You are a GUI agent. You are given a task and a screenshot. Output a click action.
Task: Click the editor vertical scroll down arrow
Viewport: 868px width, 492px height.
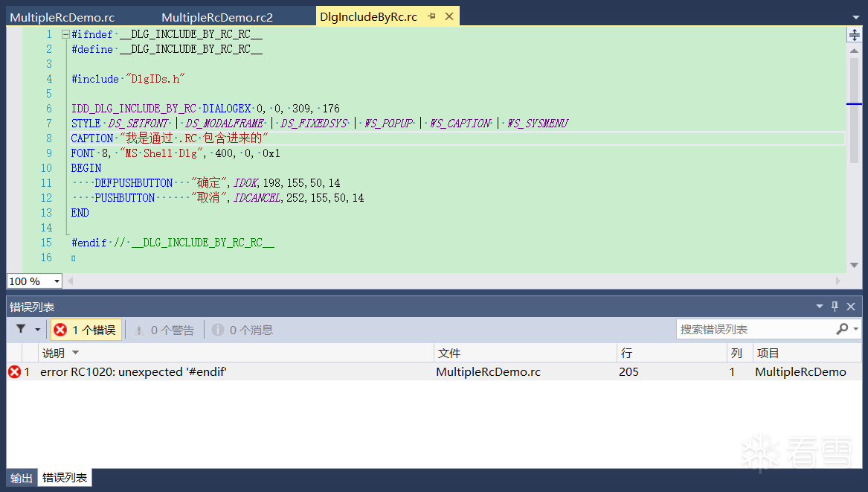854,266
